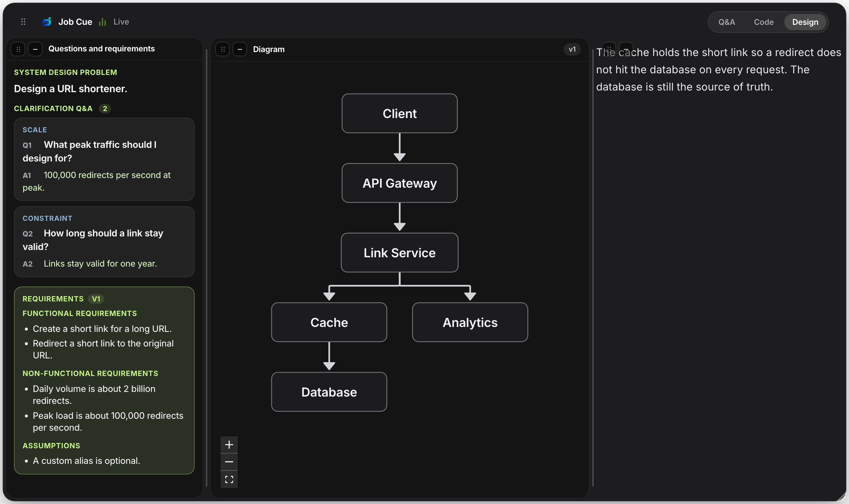Viewport: 849px width, 504px height.
Task: Click the cache explanation text on the right
Action: coord(719,70)
